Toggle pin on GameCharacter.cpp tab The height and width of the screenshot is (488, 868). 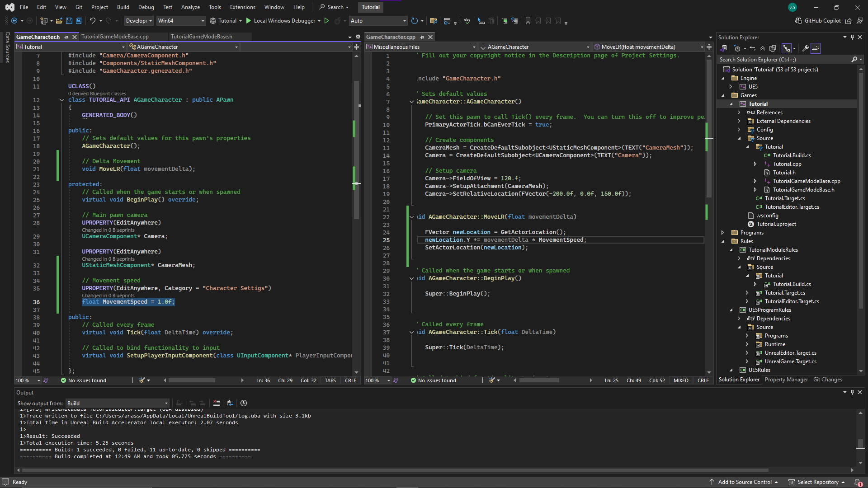(422, 37)
